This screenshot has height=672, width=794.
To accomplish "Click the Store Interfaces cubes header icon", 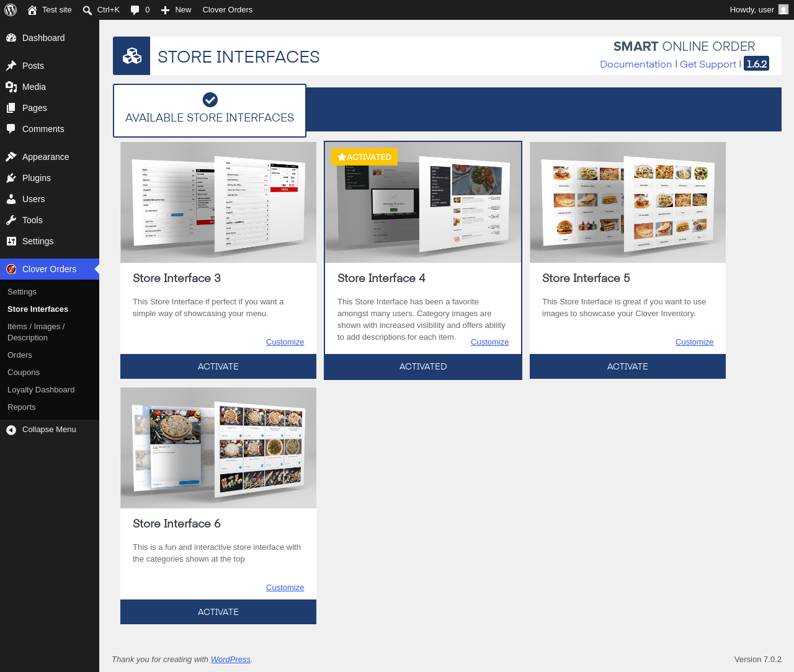I will pos(132,56).
